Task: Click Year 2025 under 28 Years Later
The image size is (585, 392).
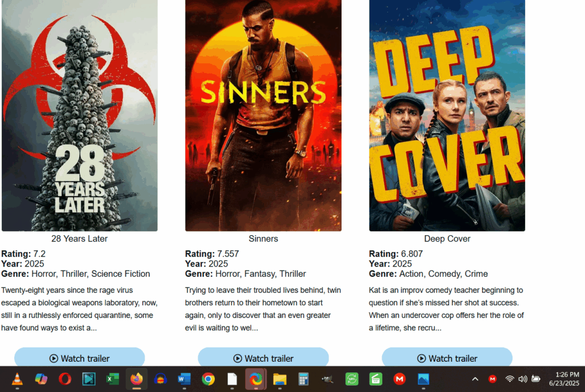Action: (x=23, y=264)
